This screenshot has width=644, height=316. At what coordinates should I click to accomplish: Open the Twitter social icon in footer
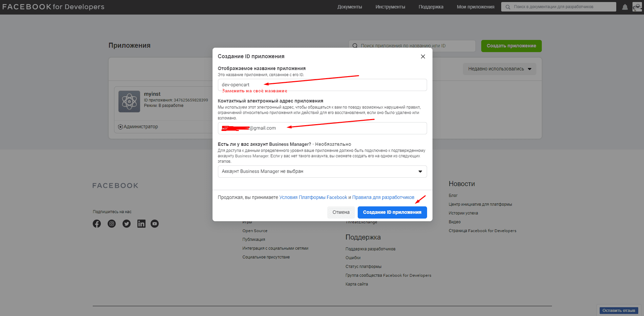click(x=127, y=224)
